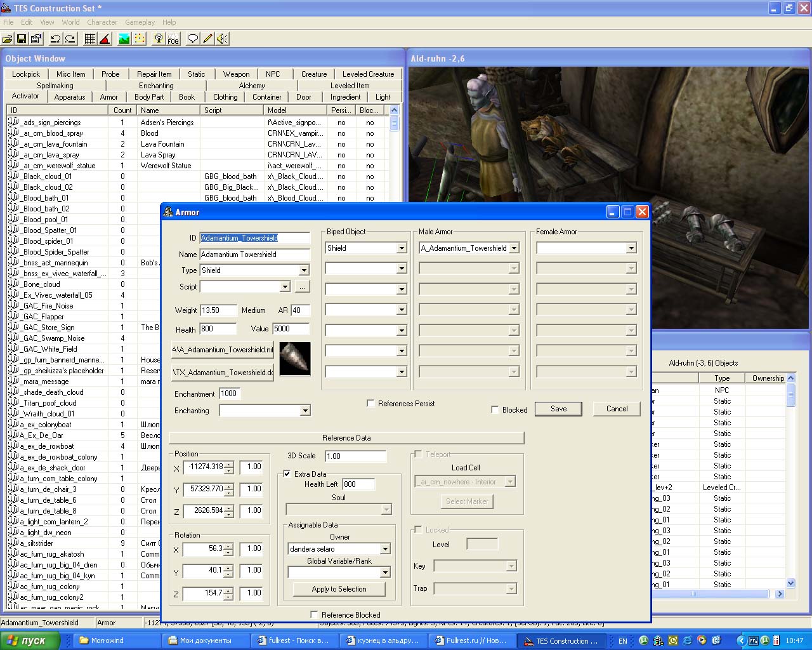812x650 pixels.
Task: Open sound editor speaker icon
Action: click(222, 39)
